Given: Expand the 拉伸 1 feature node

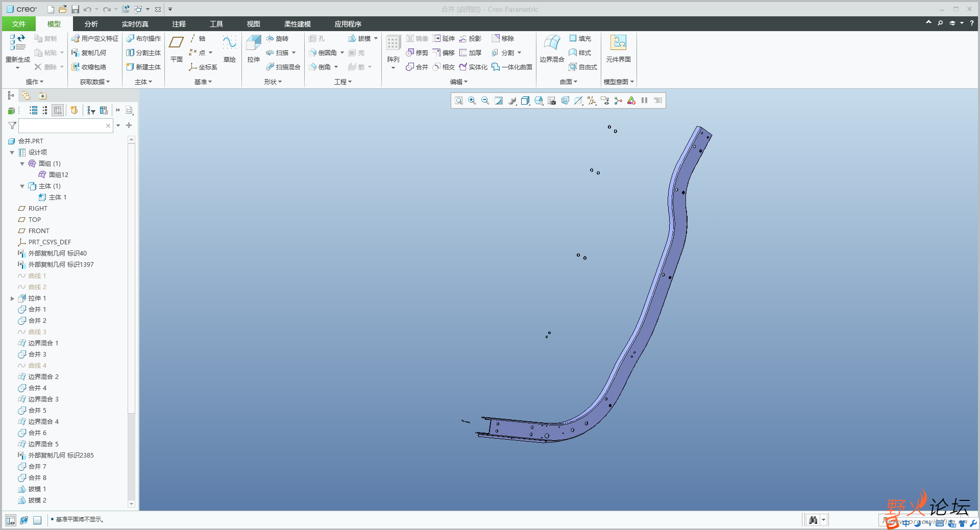Looking at the screenshot, I should coord(12,298).
